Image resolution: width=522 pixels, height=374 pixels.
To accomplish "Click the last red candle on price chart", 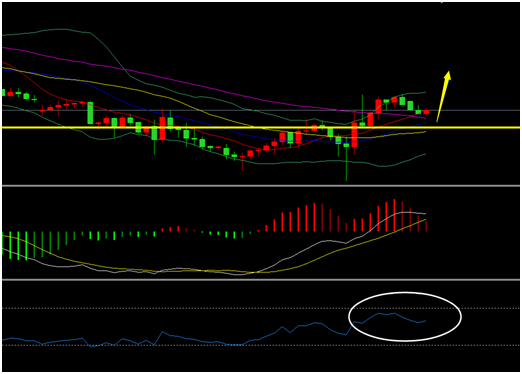I will click(426, 112).
